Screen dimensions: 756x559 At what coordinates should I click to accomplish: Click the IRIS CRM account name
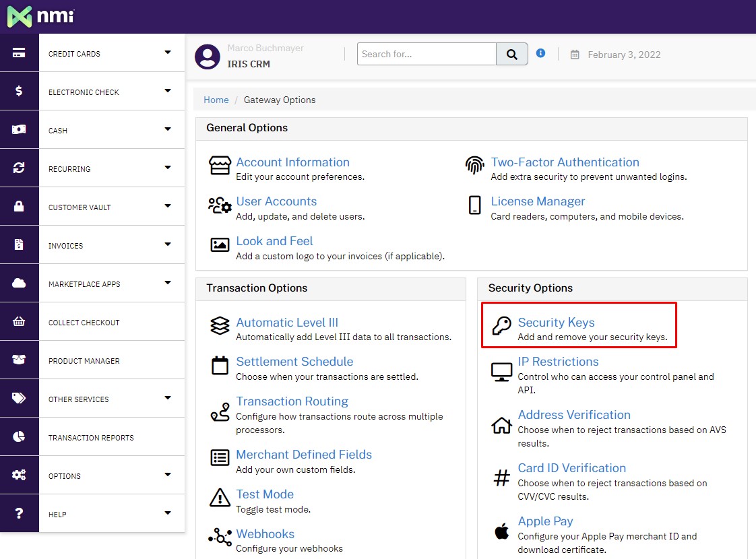tap(249, 63)
